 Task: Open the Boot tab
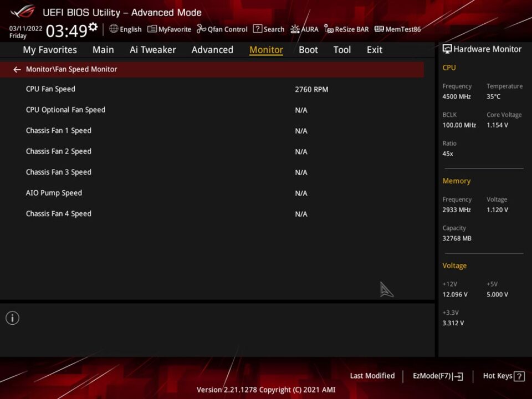tap(308, 50)
